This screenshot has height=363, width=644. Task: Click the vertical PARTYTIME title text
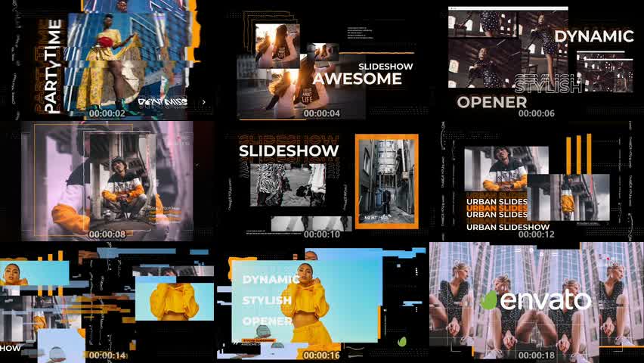pos(52,67)
